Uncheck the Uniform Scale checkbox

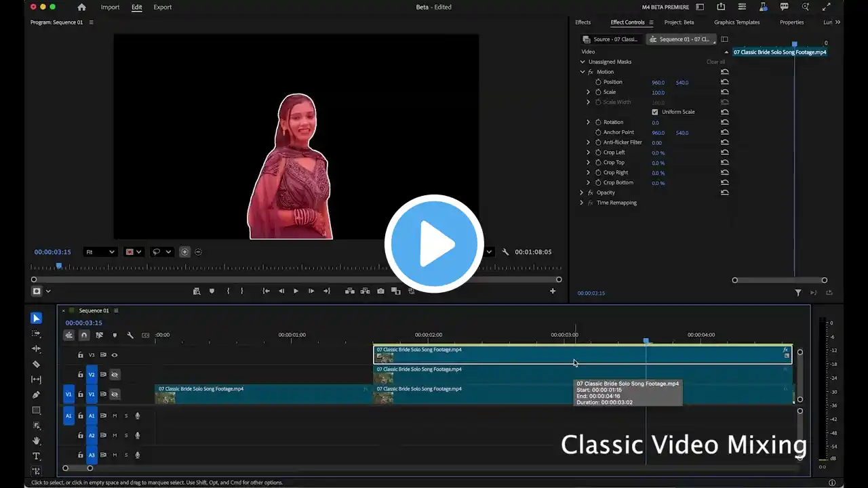655,112
